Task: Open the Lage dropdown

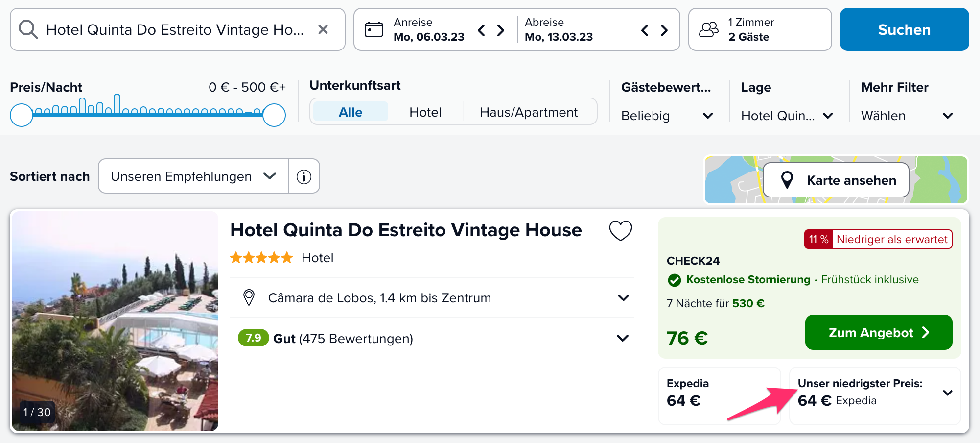Action: [787, 116]
